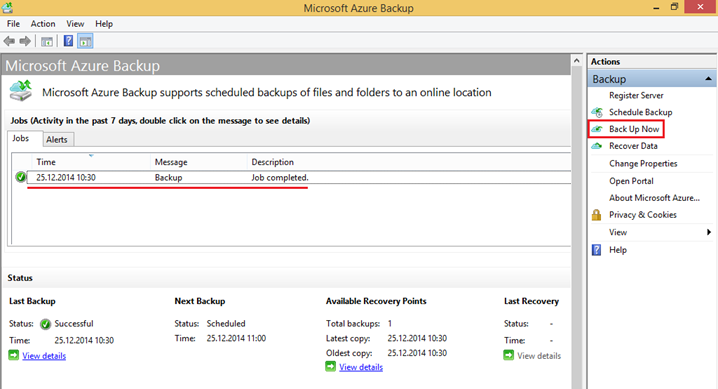Click the green check icon on the job row
This screenshot has width=718, height=389.
(x=21, y=177)
